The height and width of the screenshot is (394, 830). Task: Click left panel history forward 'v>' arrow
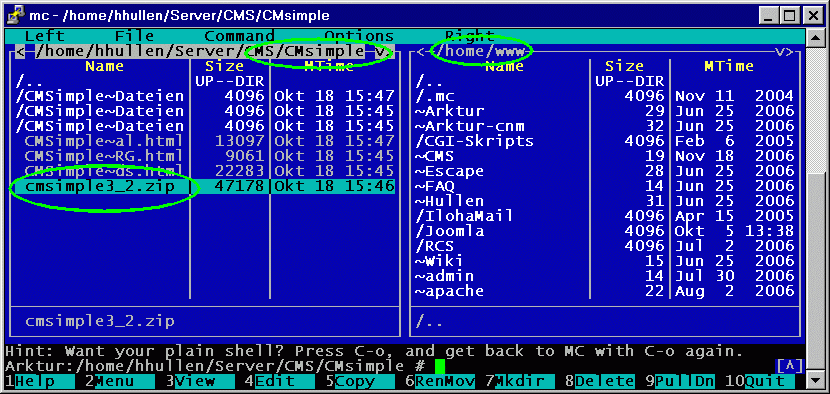[384, 51]
